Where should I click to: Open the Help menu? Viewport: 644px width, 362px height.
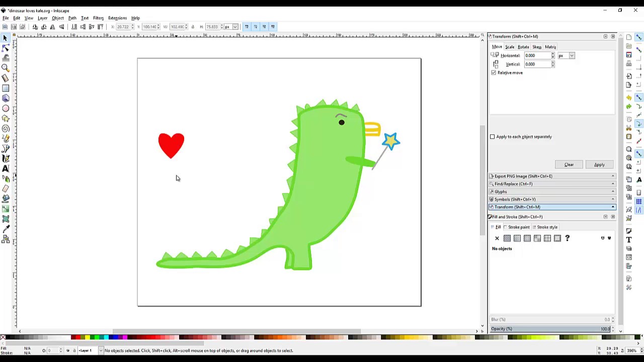tap(135, 18)
